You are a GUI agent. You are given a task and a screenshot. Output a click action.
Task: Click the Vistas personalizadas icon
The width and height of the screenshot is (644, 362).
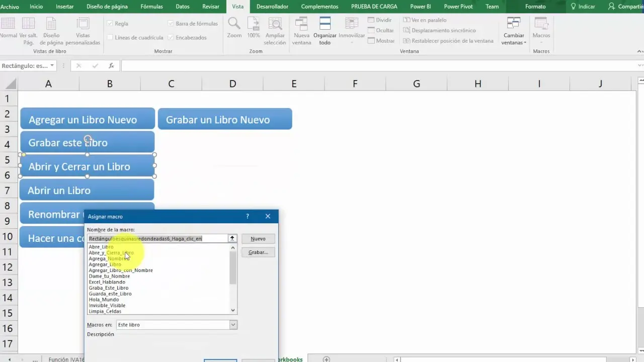[83, 24]
